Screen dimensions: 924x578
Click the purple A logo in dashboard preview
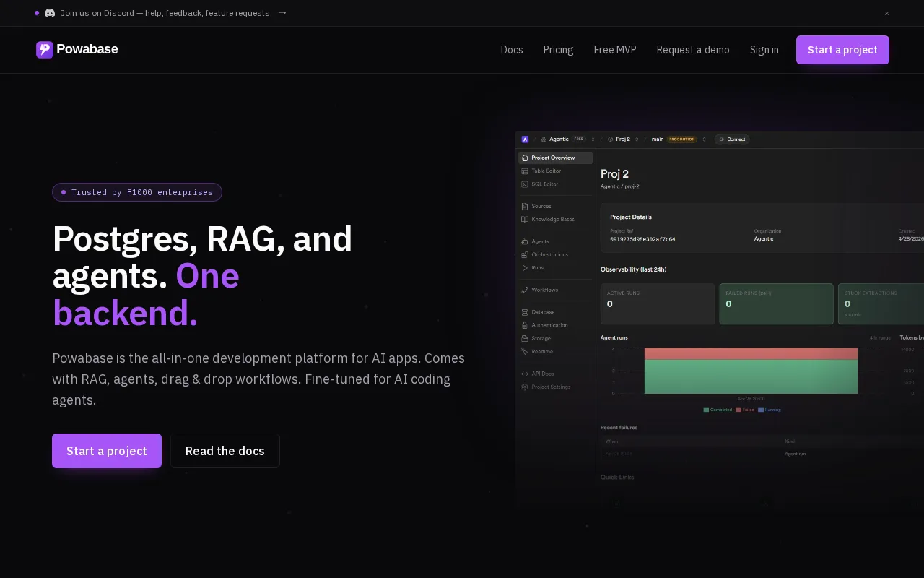525,139
